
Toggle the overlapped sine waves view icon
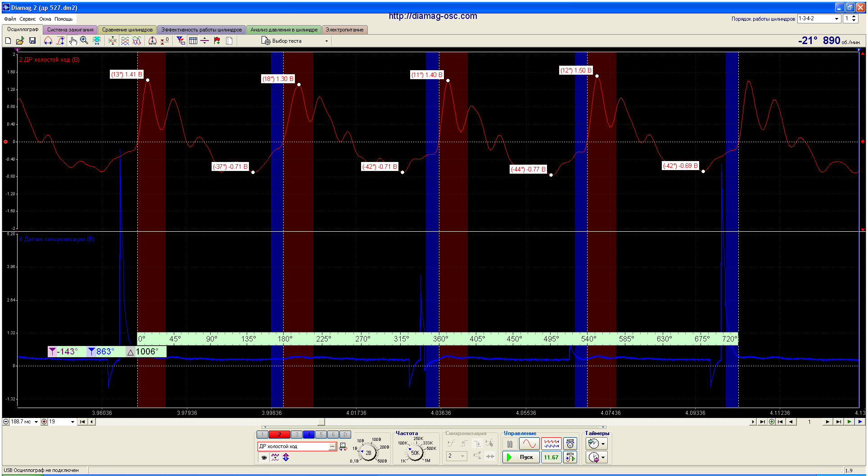[137, 41]
